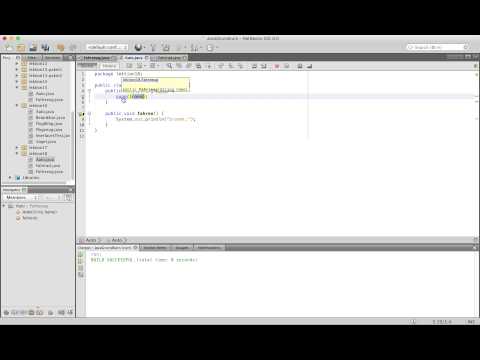The width and height of the screenshot is (480, 360).
Task: Collapse the constructor code fold marker
Action: tap(89, 91)
